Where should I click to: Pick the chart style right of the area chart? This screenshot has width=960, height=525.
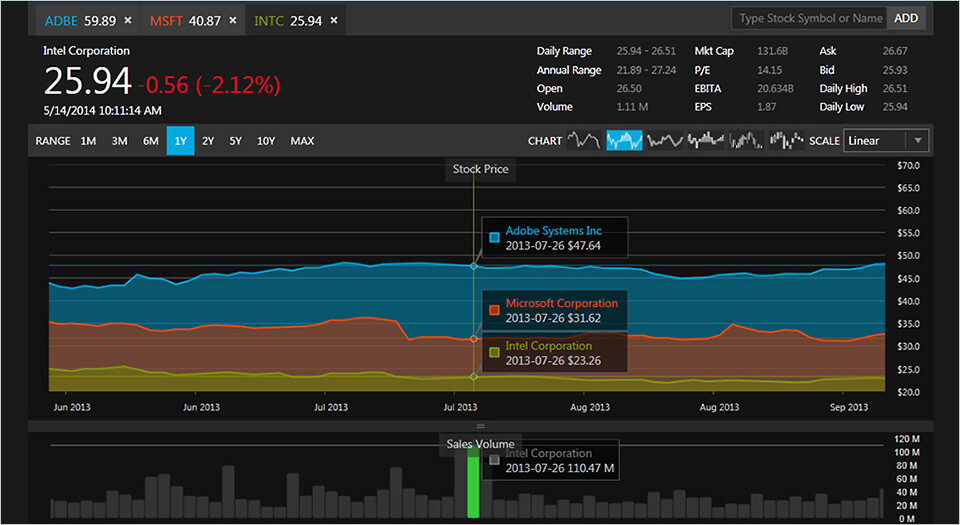tap(665, 141)
